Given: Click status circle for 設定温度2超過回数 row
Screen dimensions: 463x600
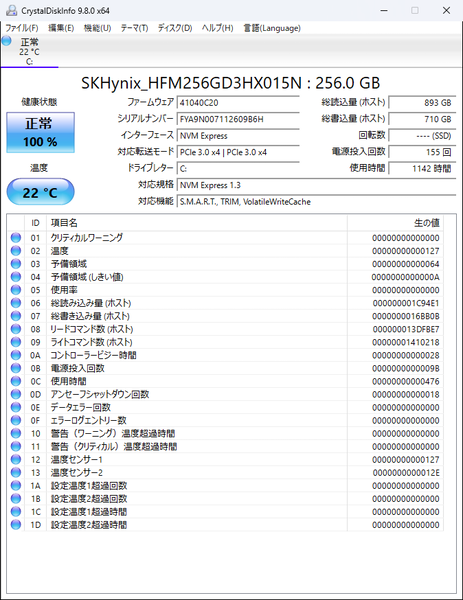Looking at the screenshot, I should click(16, 498).
